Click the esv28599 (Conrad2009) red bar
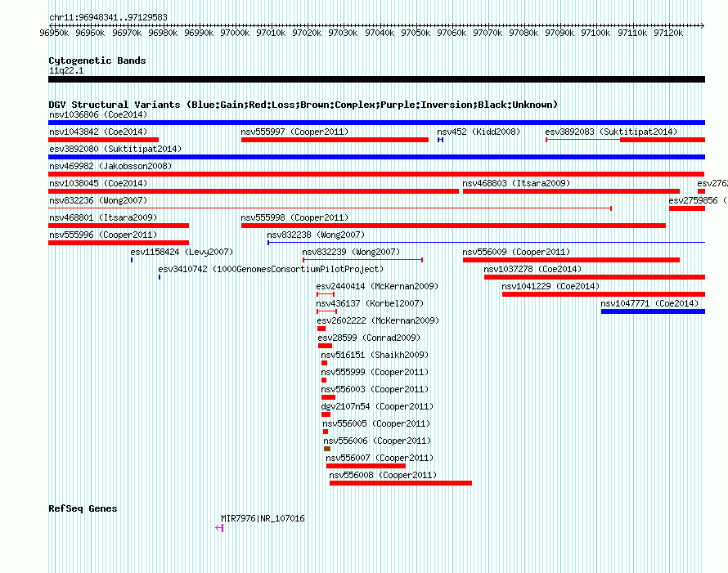Image resolution: width=728 pixels, height=573 pixels. [325, 346]
